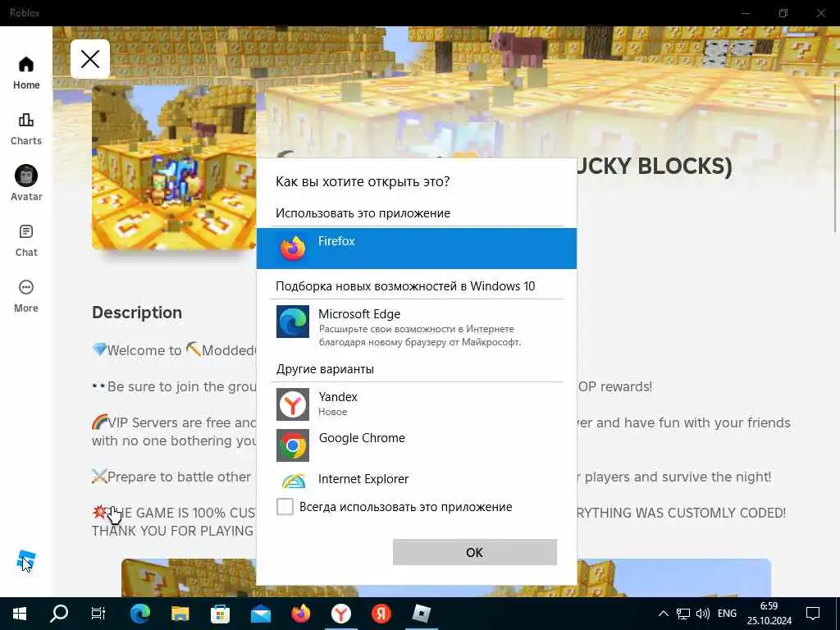Confirm the dialog with OK button
This screenshot has height=630, width=840.
pyautogui.click(x=475, y=552)
